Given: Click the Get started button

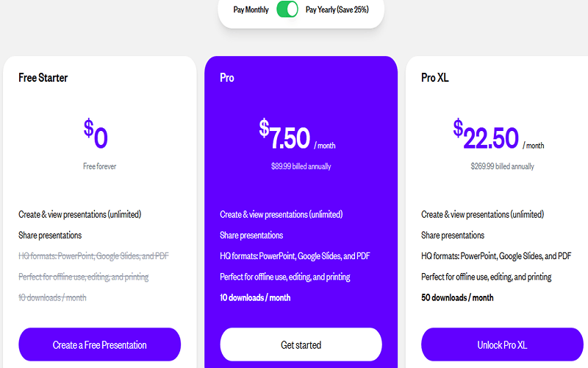Looking at the screenshot, I should point(301,344).
